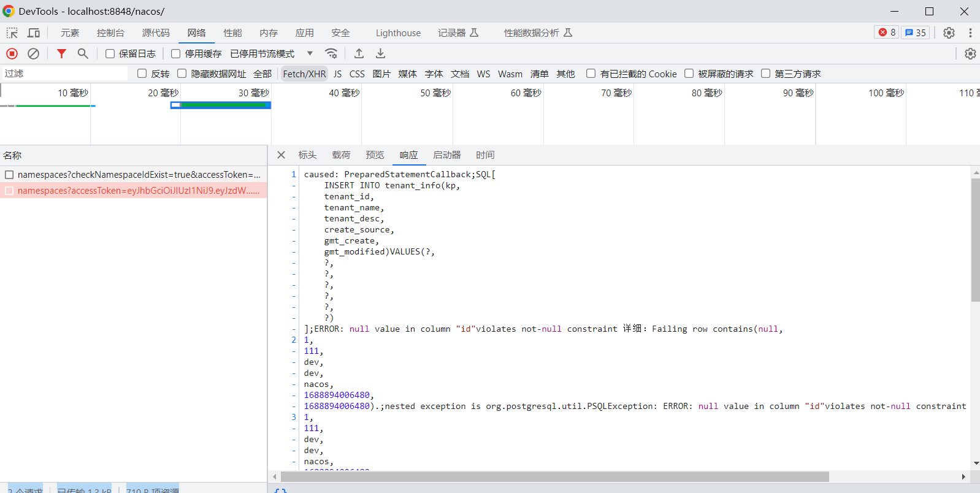The width and height of the screenshot is (980, 493).
Task: Focus the network filter text field
Action: click(64, 74)
